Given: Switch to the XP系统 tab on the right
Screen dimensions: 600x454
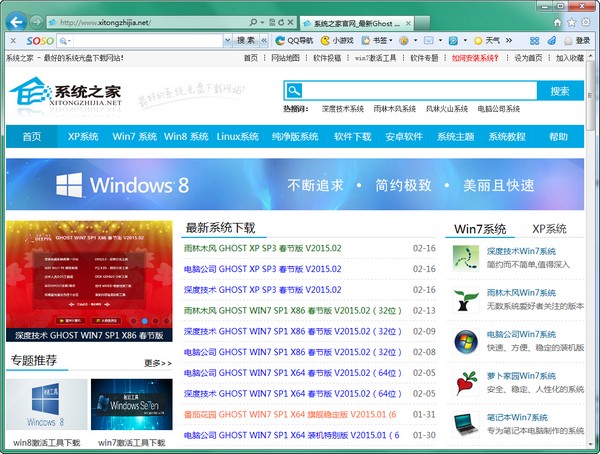Looking at the screenshot, I should (549, 228).
